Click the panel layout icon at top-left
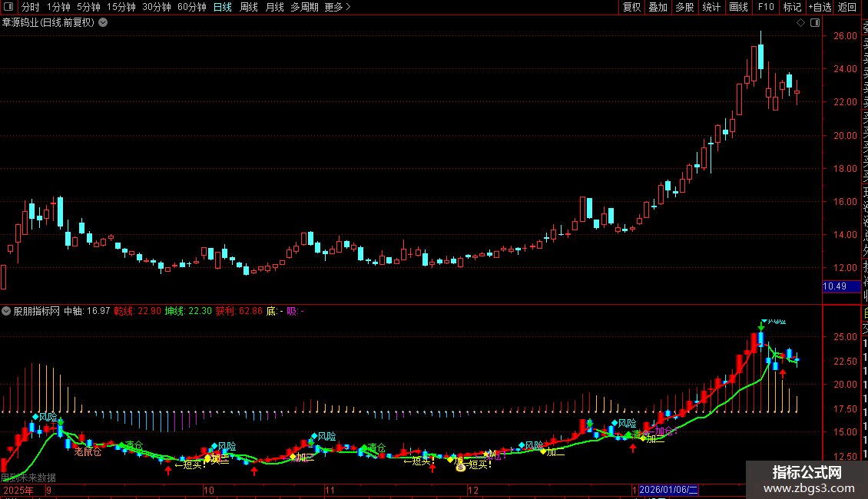This screenshot has width=868, height=499. click(x=8, y=7)
